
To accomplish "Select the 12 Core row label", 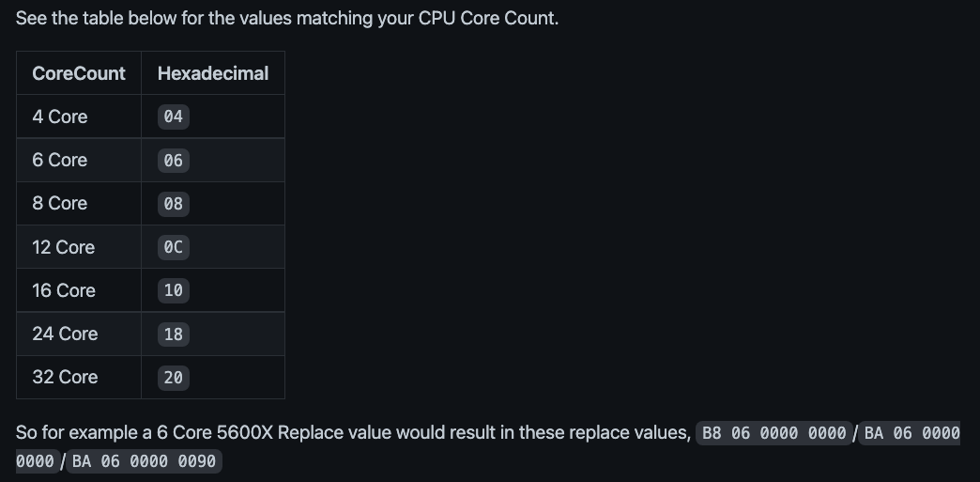I will click(x=64, y=247).
